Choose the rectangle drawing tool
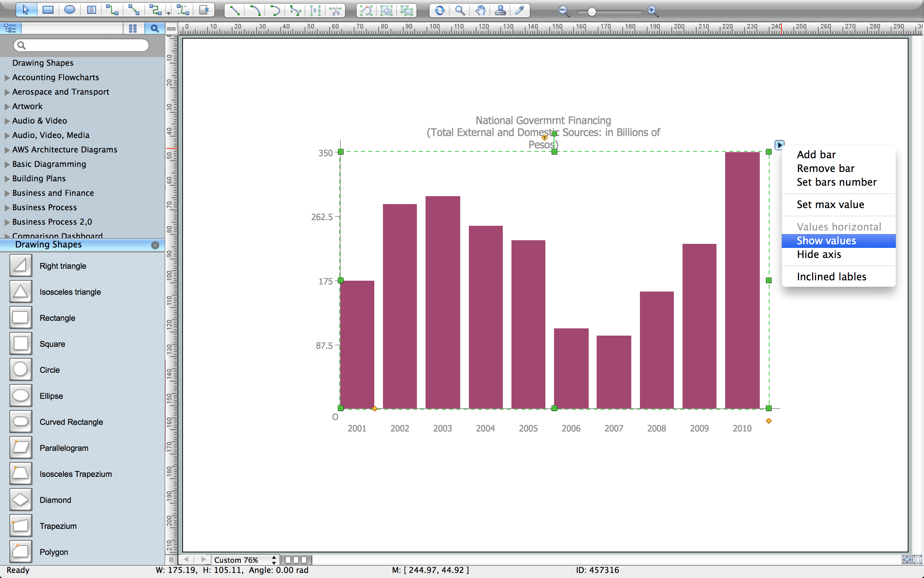The height and width of the screenshot is (578, 924). tap(48, 10)
